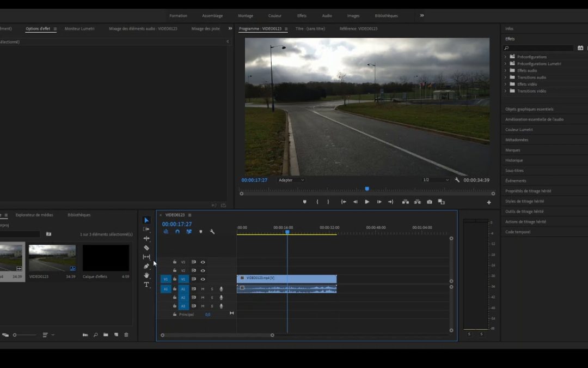Solo audio track A2
The image size is (588, 368).
(211, 297)
